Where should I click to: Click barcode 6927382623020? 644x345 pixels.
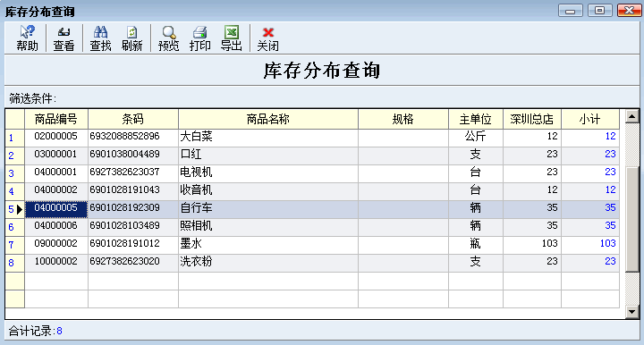(124, 261)
